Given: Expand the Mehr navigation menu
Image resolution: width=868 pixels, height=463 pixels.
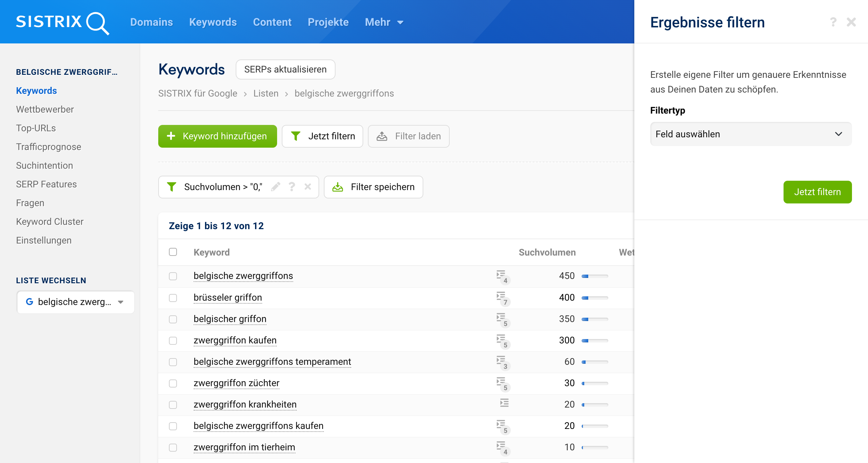Looking at the screenshot, I should (x=384, y=22).
